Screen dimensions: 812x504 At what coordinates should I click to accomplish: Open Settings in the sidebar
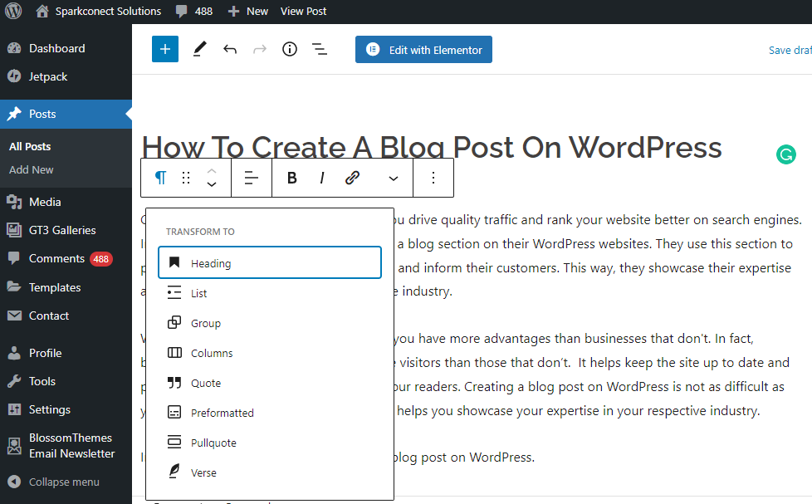pyautogui.click(x=66, y=409)
